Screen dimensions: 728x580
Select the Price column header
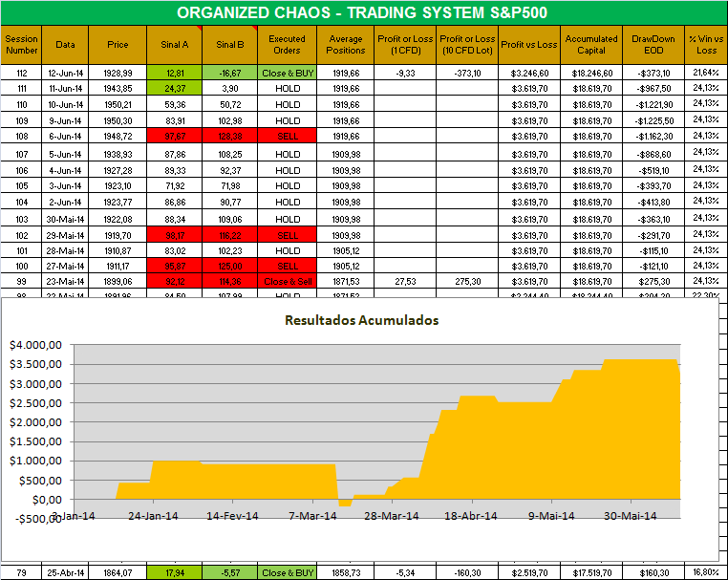tap(118, 45)
